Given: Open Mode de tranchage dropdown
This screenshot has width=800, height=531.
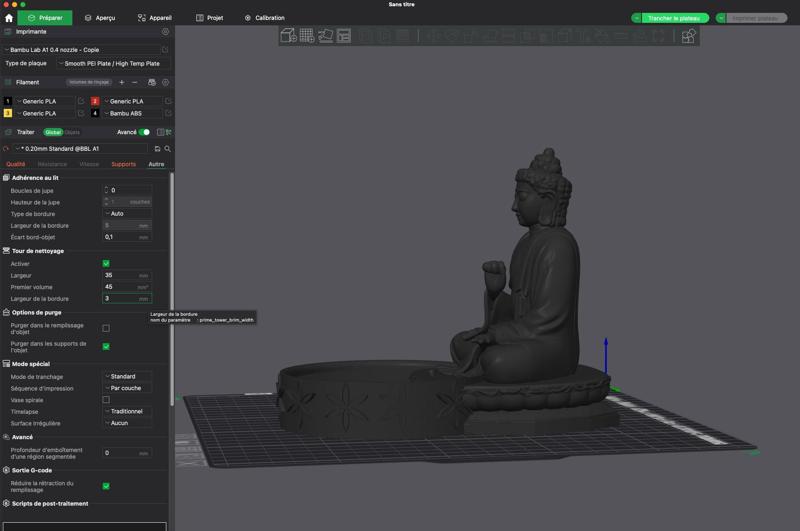Looking at the screenshot, I should [x=128, y=376].
